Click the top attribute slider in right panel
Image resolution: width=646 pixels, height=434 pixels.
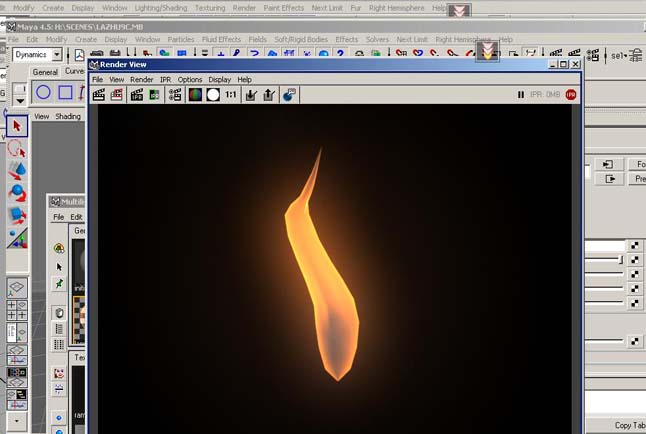pyautogui.click(x=605, y=260)
